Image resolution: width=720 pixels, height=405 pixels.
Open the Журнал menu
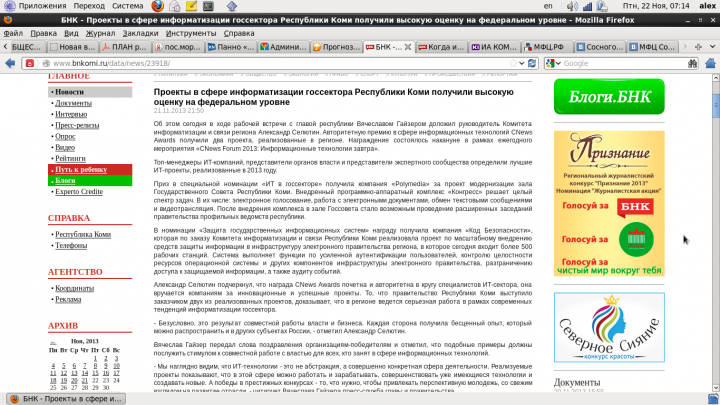coord(100,33)
